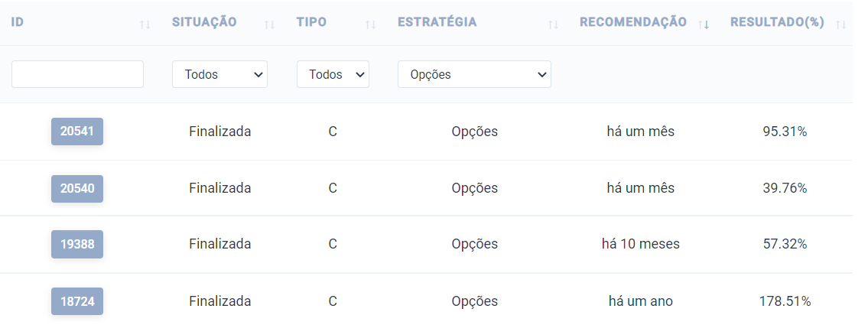Click the ESTRATÉGIA column header
868x325 pixels.
pos(437,22)
